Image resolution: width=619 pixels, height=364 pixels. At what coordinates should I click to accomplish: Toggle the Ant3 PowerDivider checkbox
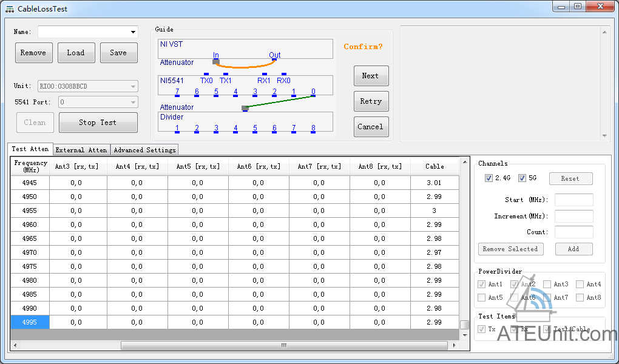[547, 284]
